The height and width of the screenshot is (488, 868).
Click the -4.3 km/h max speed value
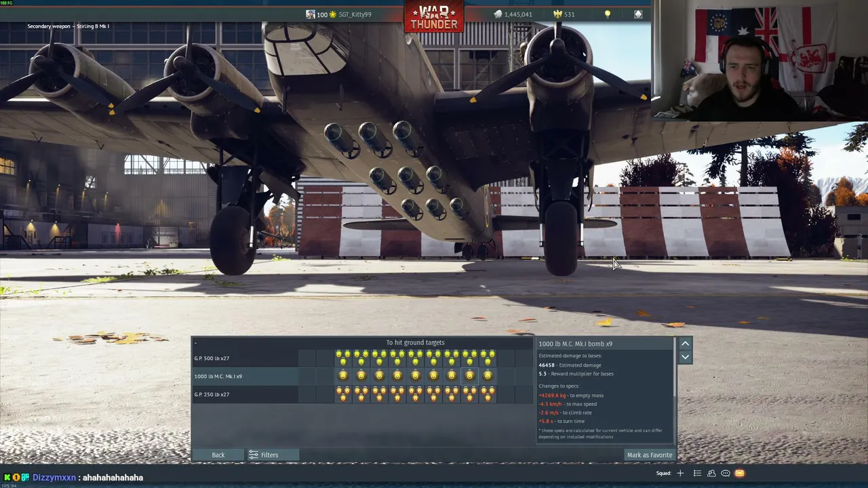pyautogui.click(x=550, y=404)
